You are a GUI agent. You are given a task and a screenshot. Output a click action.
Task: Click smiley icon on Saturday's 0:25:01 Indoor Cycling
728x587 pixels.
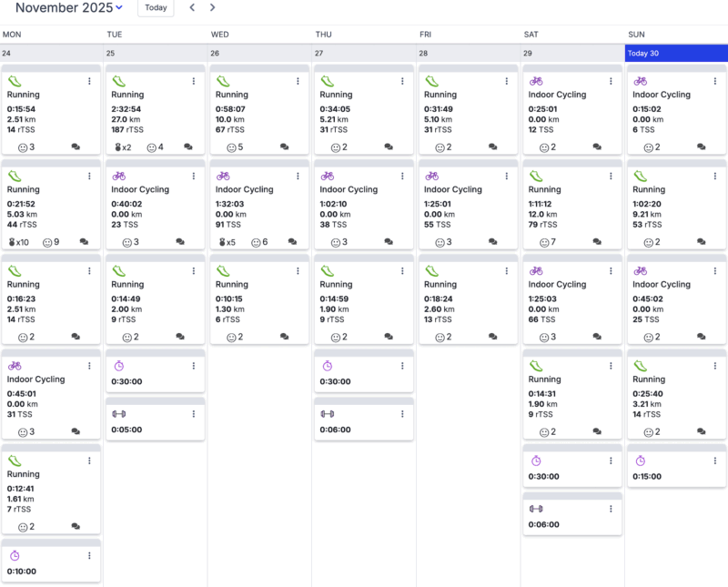544,147
